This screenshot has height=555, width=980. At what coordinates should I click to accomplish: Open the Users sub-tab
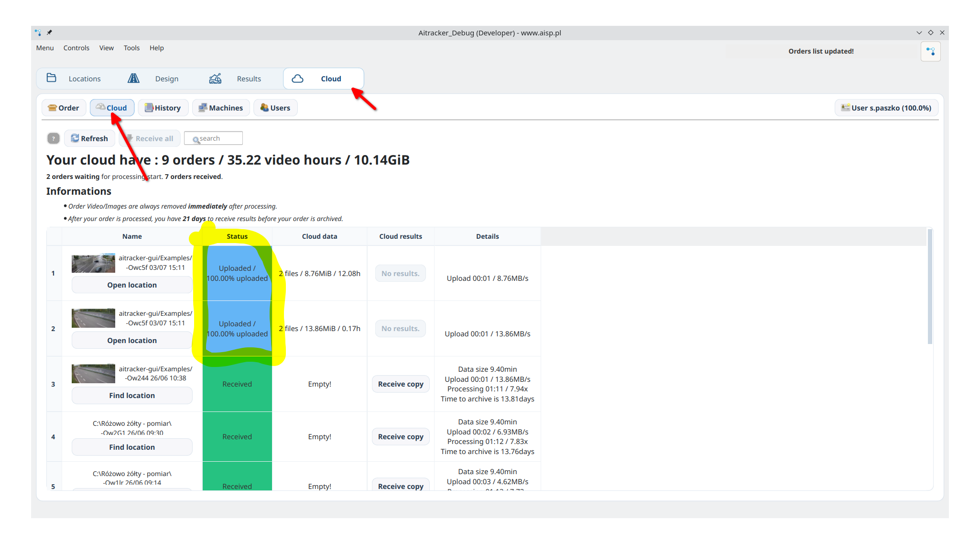coord(275,108)
